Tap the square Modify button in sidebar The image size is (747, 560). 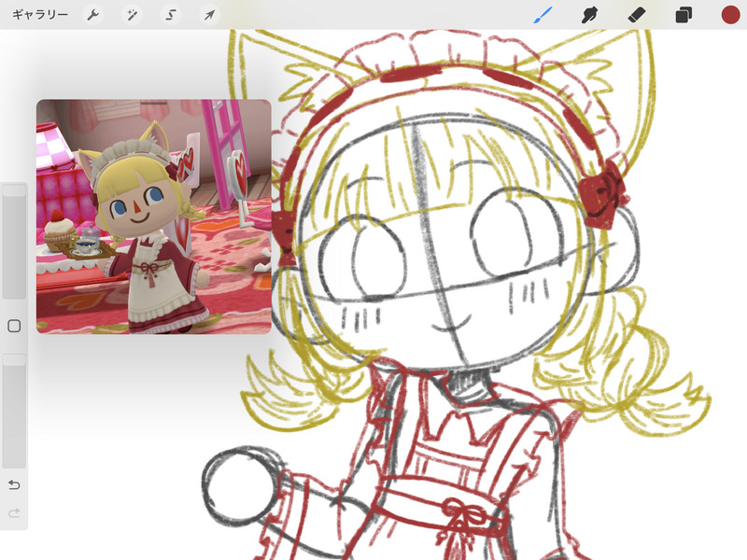coord(14,326)
